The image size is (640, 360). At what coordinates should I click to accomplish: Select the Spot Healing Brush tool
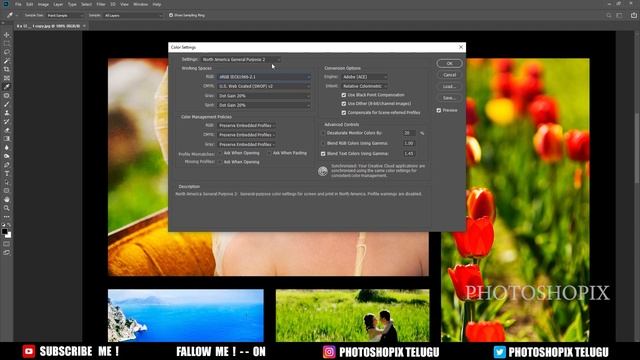click(7, 96)
